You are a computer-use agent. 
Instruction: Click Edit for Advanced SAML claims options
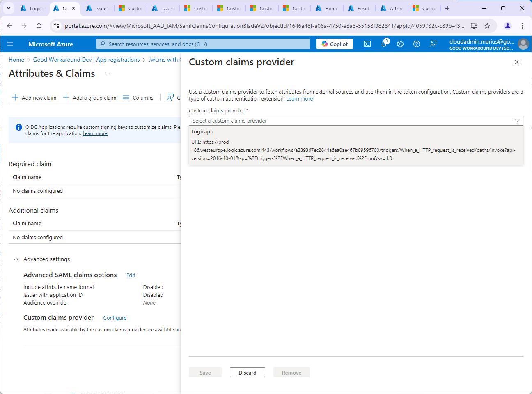point(131,275)
